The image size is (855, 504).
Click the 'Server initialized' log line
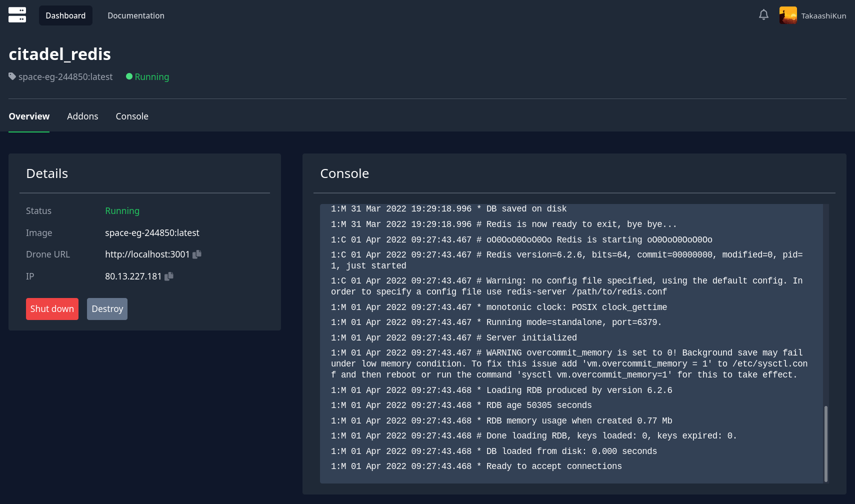coord(454,338)
